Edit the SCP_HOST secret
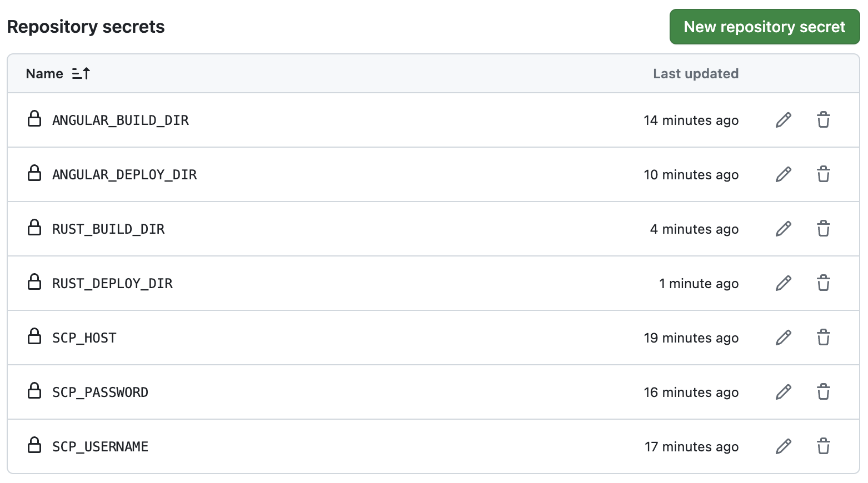Viewport: 868px width, 483px height. (x=783, y=338)
